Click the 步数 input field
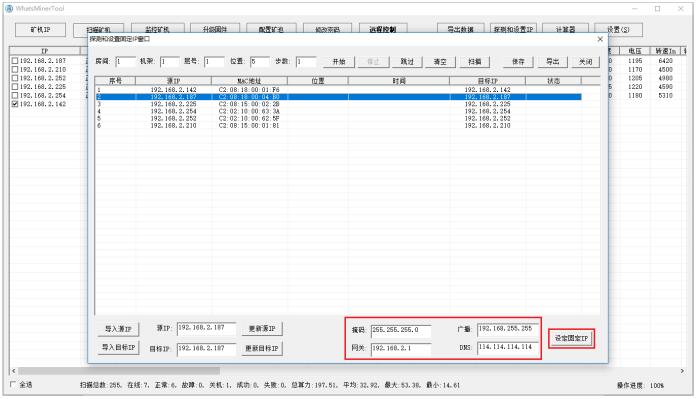The height and width of the screenshot is (399, 697). click(306, 62)
